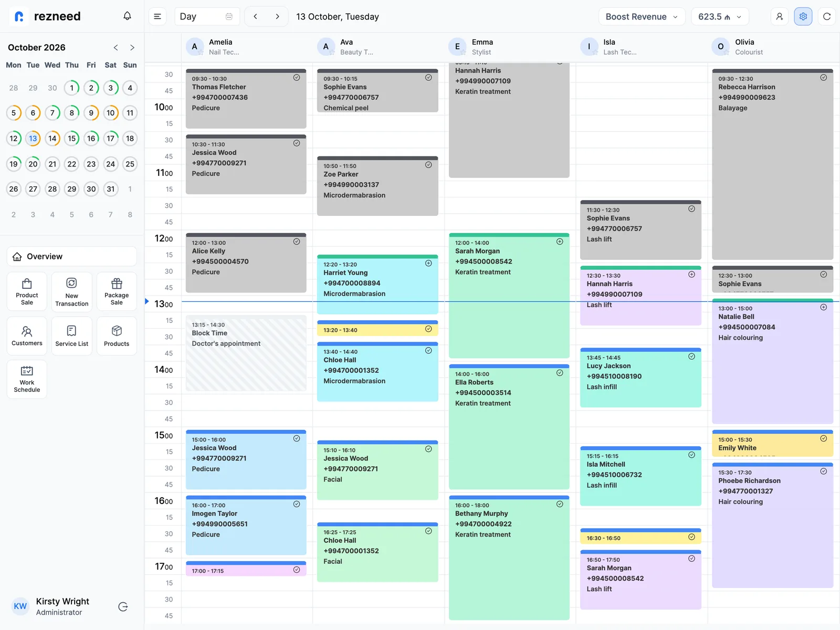Select Amelia staff column header
The height and width of the screenshot is (630, 840).
click(x=246, y=47)
